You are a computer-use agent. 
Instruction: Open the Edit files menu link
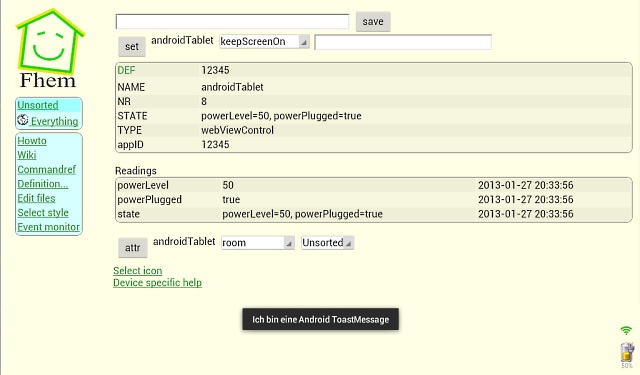(36, 198)
